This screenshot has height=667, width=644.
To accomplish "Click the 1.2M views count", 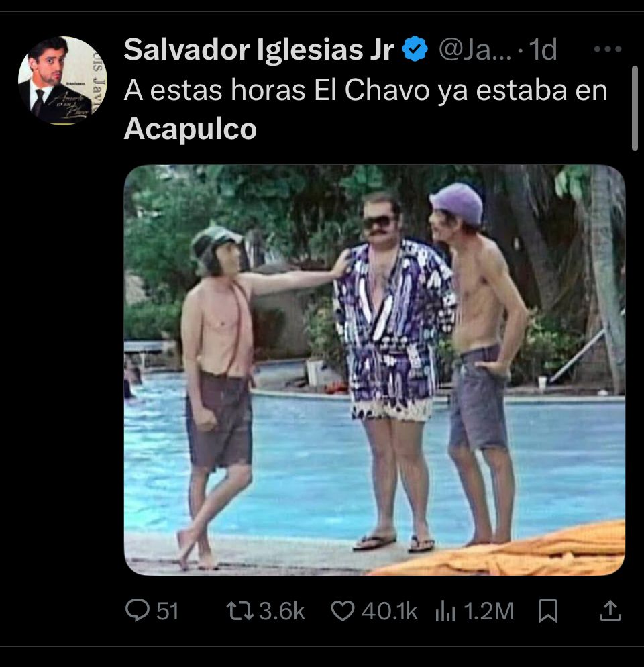I will click(x=489, y=611).
